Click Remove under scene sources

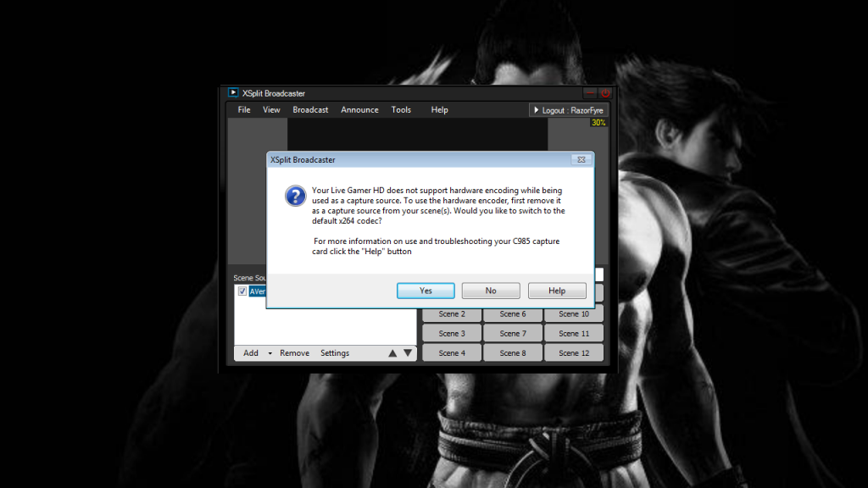[x=294, y=353]
